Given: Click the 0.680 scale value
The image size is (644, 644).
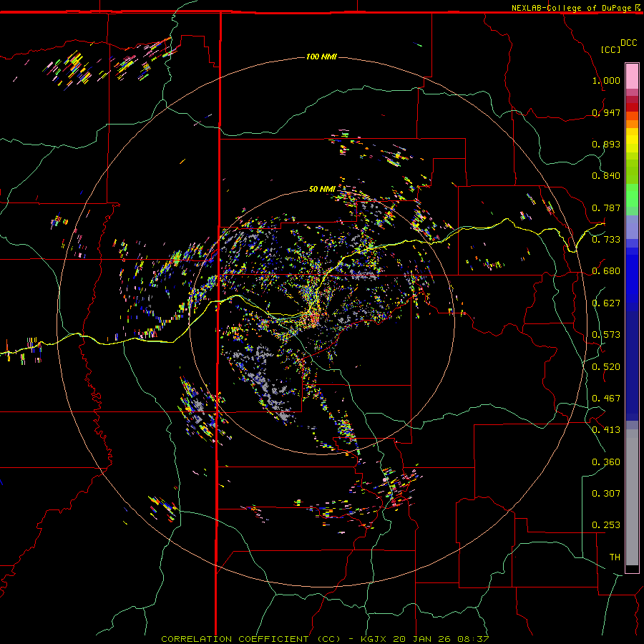Looking at the screenshot, I should (606, 271).
